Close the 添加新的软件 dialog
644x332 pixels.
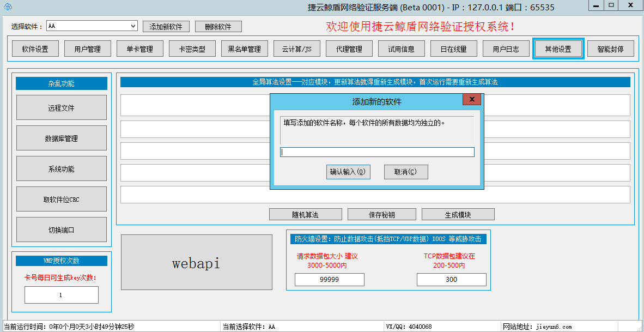(x=471, y=99)
